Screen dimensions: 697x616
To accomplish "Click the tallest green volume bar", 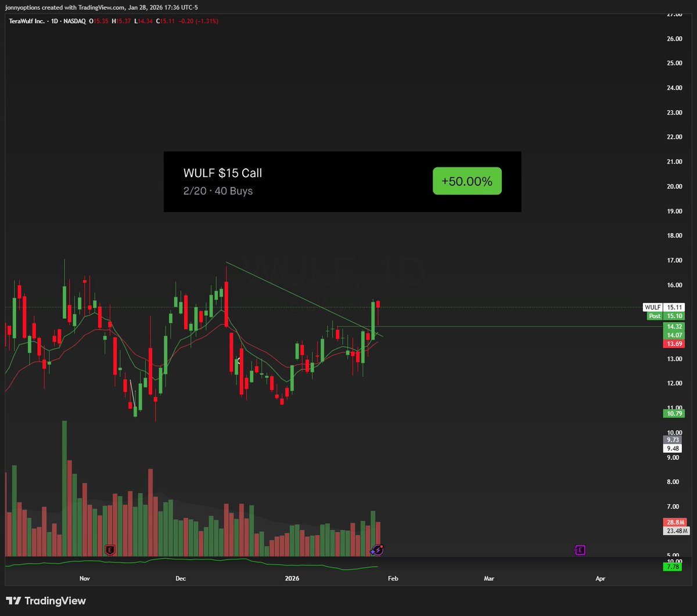I will point(64,489).
